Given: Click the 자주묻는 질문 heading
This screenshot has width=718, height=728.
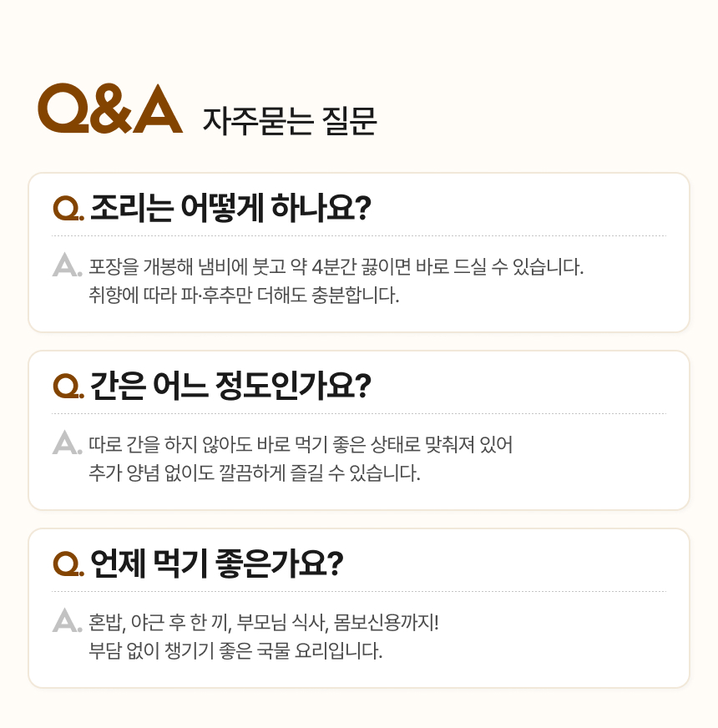Looking at the screenshot, I should click(290, 121).
